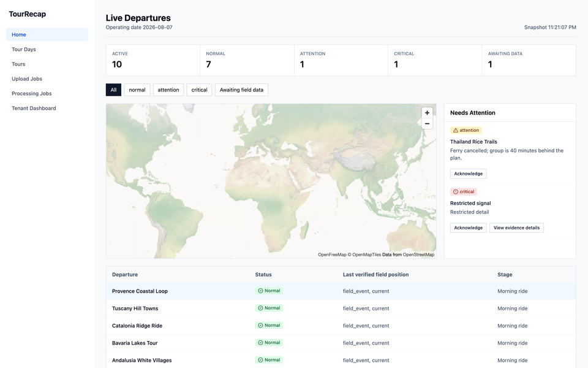Click the Awaiting Data count card
588x368 pixels.
click(529, 61)
